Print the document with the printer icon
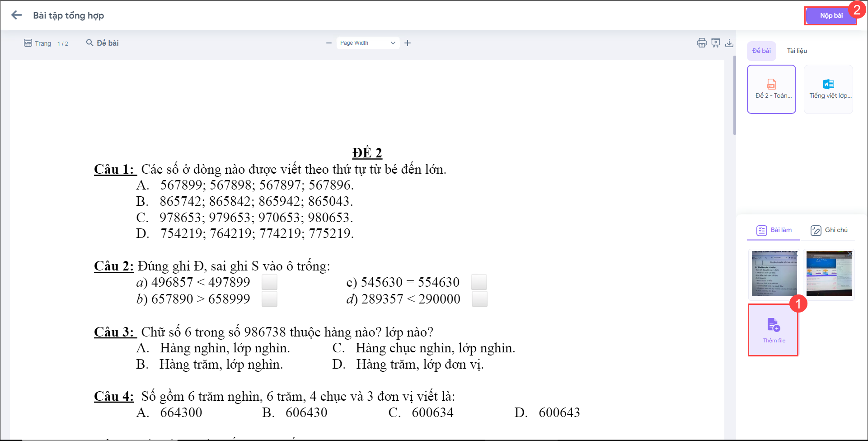The height and width of the screenshot is (441, 868). tap(702, 43)
